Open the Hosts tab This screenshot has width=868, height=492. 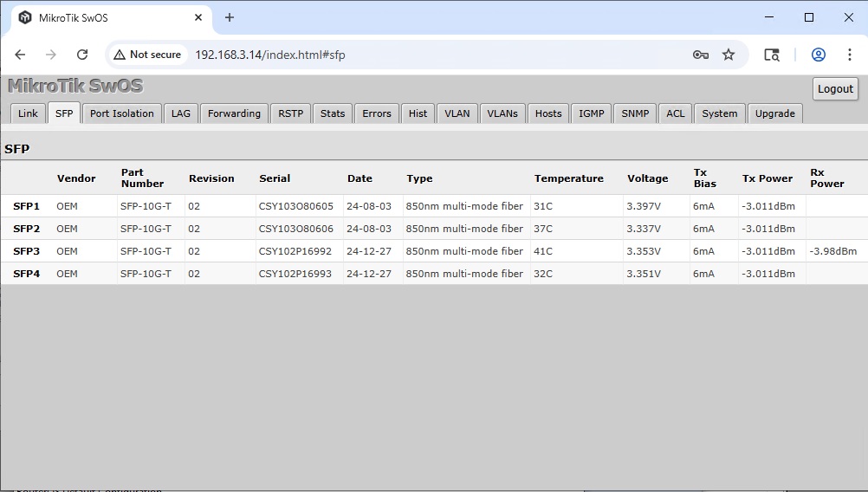pos(548,113)
